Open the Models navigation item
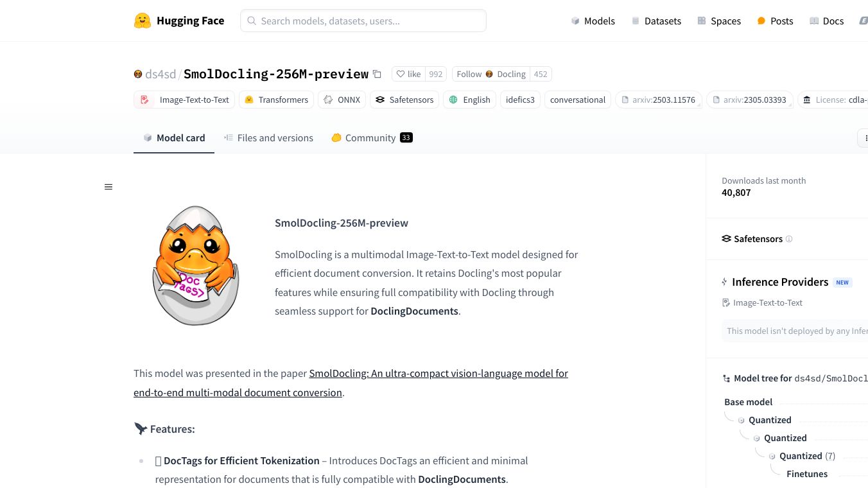The height and width of the screenshot is (488, 868). (593, 21)
